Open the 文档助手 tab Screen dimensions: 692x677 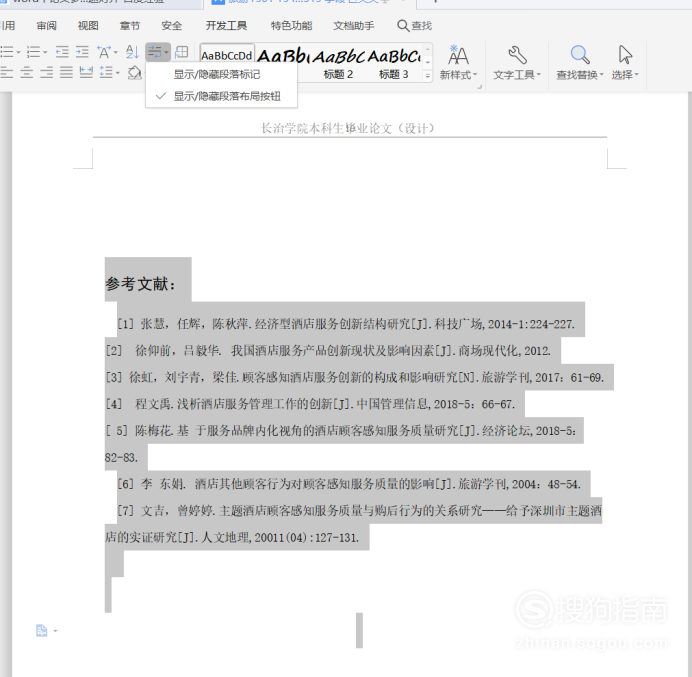[x=354, y=26]
